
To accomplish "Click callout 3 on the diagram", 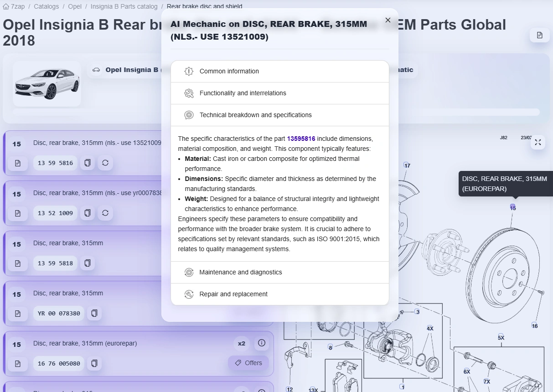I will (417, 312).
